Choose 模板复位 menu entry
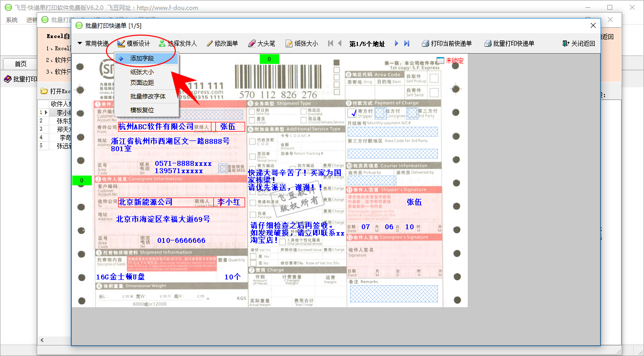Viewport: 644px width, 356px height. (146, 110)
